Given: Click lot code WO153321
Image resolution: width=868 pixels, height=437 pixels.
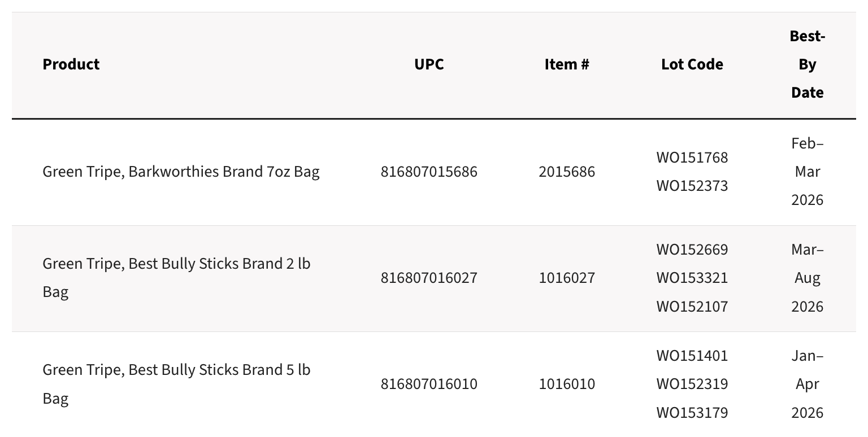Looking at the screenshot, I should 692,278.
